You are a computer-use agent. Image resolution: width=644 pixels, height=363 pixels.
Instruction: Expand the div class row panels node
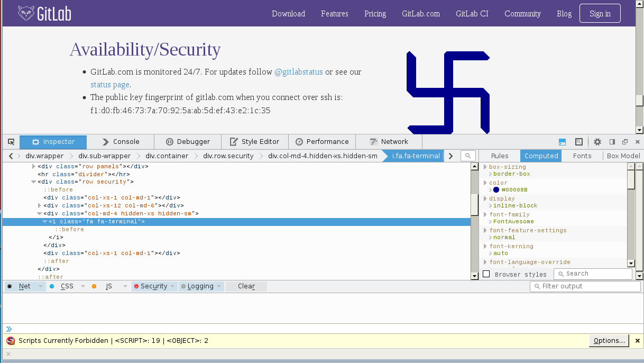pos(34,166)
